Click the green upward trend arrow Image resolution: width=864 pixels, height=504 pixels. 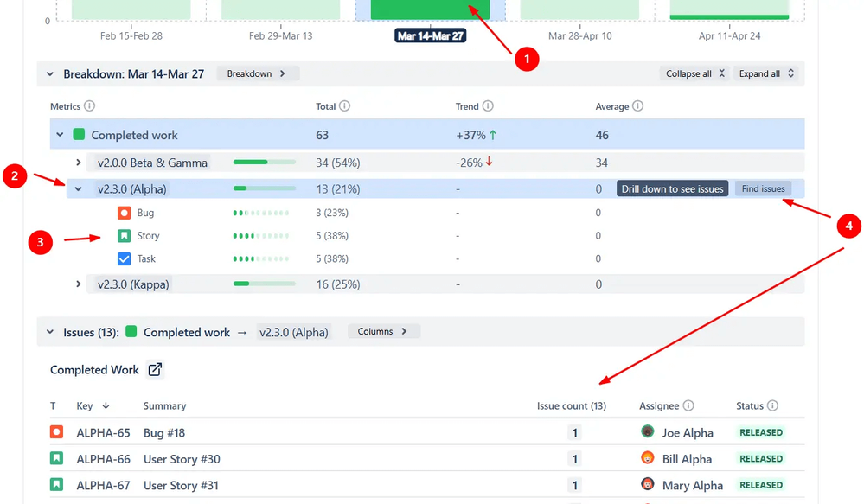point(493,134)
